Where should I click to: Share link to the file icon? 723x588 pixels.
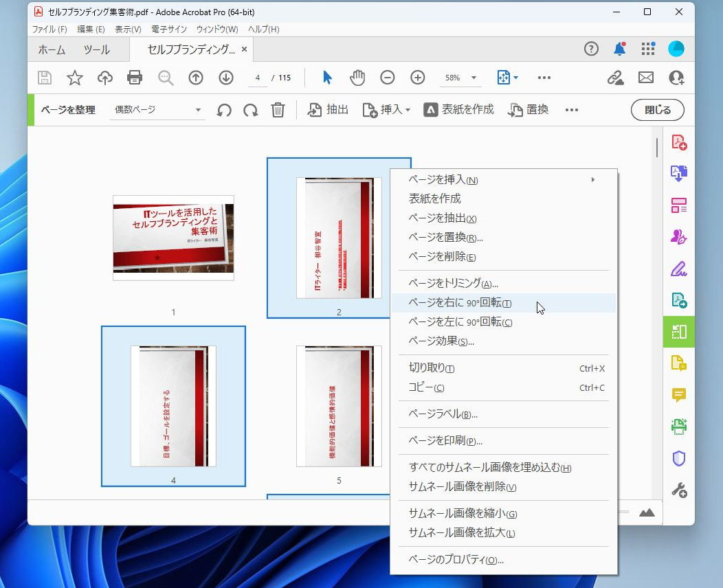tap(615, 78)
